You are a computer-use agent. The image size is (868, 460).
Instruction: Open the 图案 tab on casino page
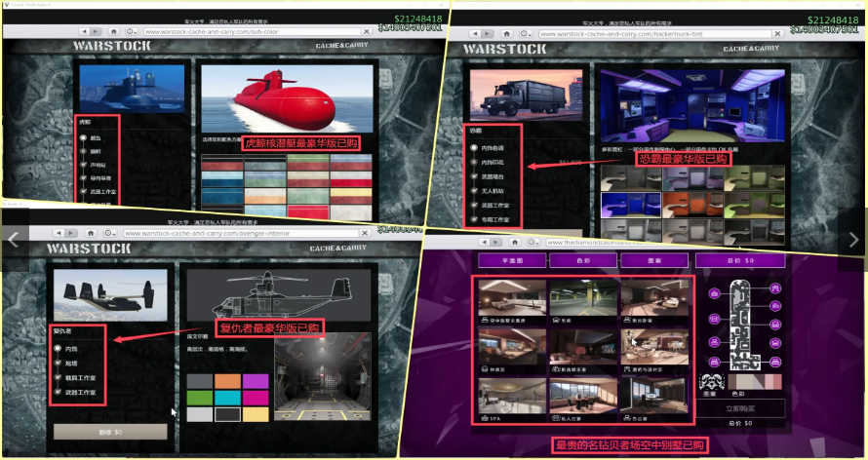tap(654, 260)
